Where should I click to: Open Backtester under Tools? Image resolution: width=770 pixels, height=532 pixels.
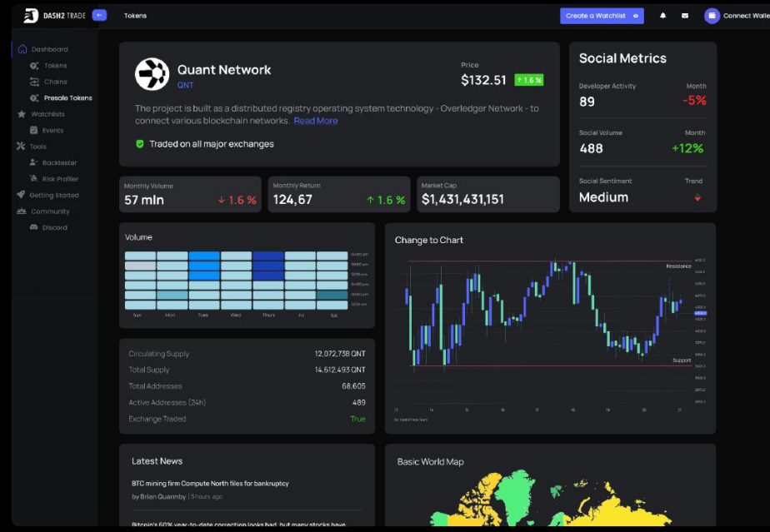pyautogui.click(x=59, y=162)
